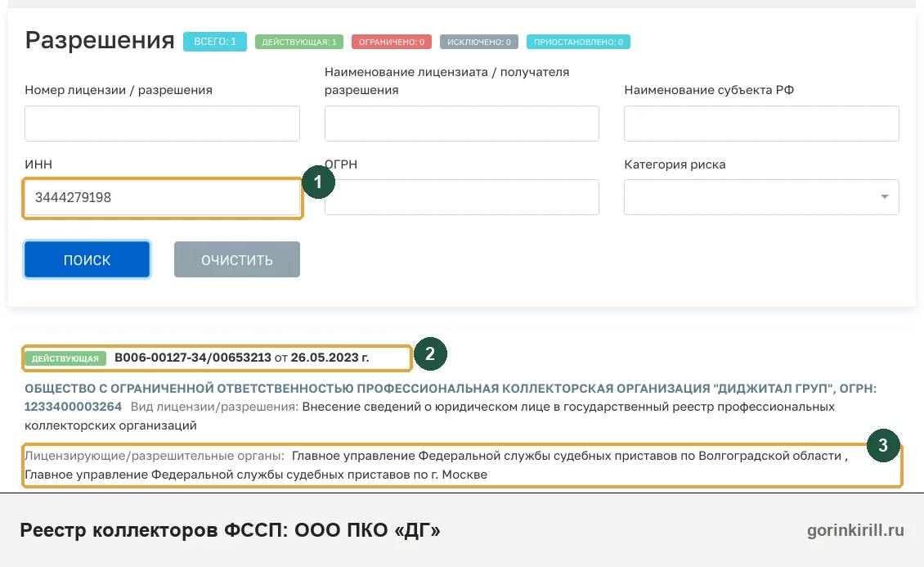This screenshot has height=567, width=924.
Task: Click the Вид лицензии/разрешения label
Action: [214, 407]
